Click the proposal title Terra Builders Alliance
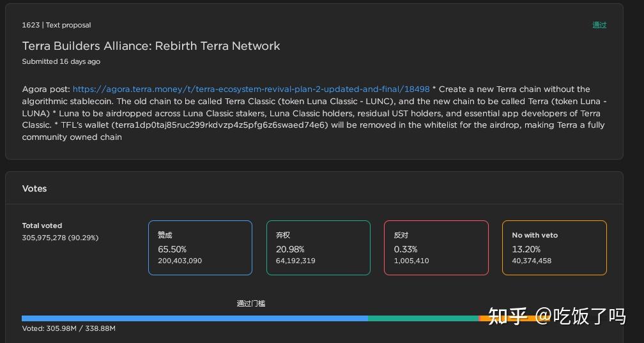Screen dimensions: 644x343 (x=151, y=46)
